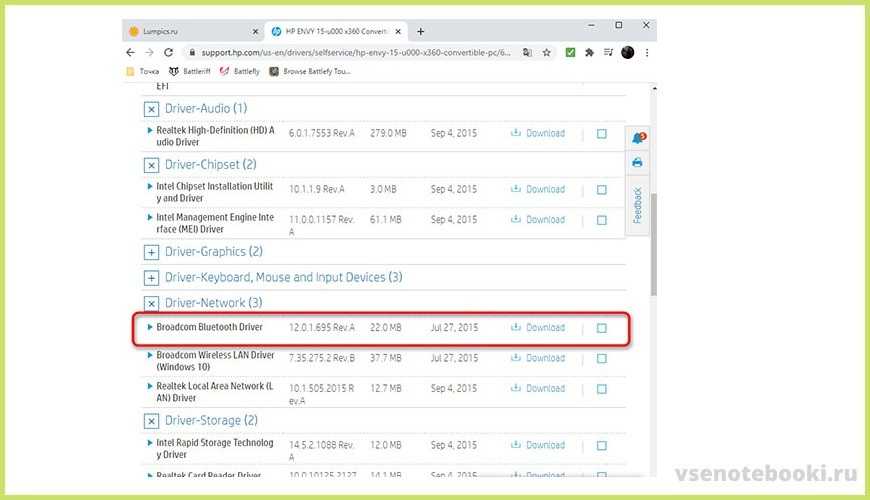Image resolution: width=870 pixels, height=500 pixels.
Task: Click the URL address bar
Action: pyautogui.click(x=350, y=52)
